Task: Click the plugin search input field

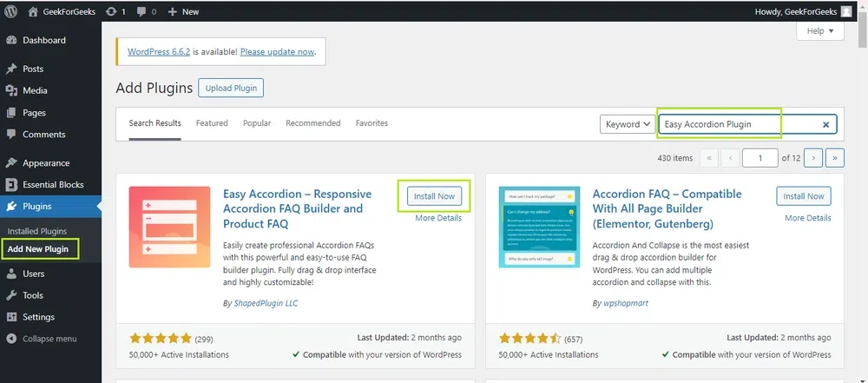Action: click(x=747, y=124)
